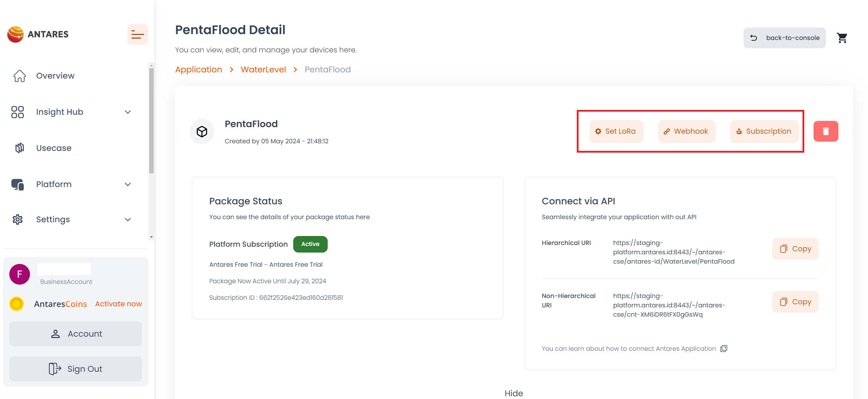Open the Overview menu item
Image resolution: width=868 pixels, height=399 pixels.
(x=55, y=76)
